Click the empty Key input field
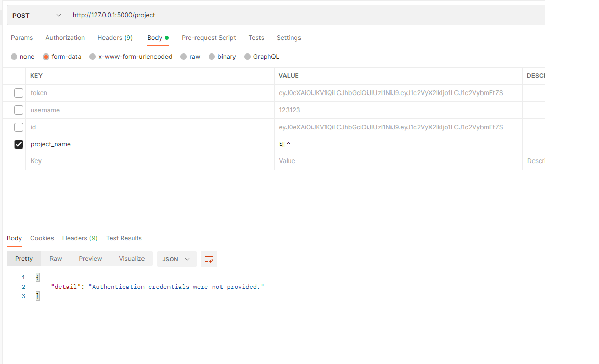 click(x=150, y=161)
